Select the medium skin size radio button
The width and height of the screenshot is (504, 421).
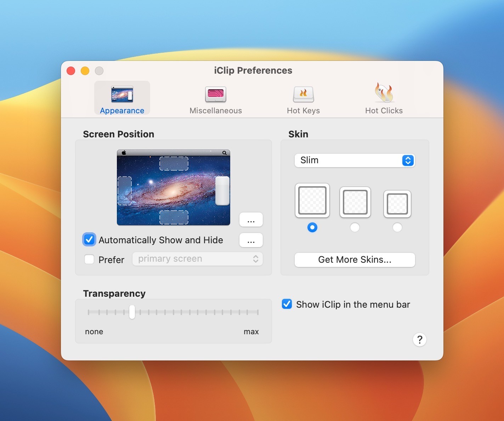[x=355, y=227]
